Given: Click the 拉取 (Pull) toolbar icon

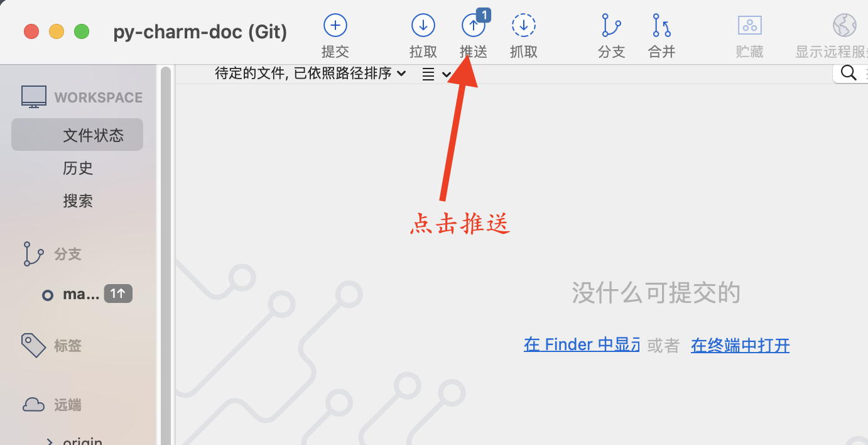Looking at the screenshot, I should pos(423,26).
